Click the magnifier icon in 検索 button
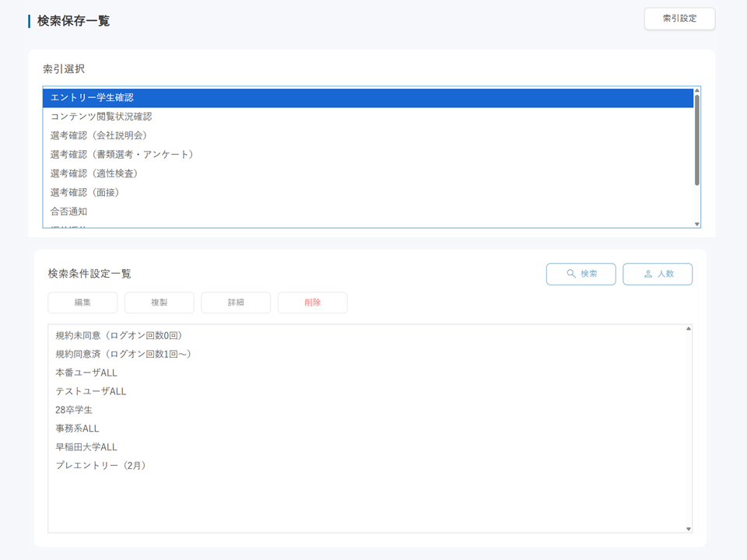Image resolution: width=747 pixels, height=560 pixels. tap(571, 274)
